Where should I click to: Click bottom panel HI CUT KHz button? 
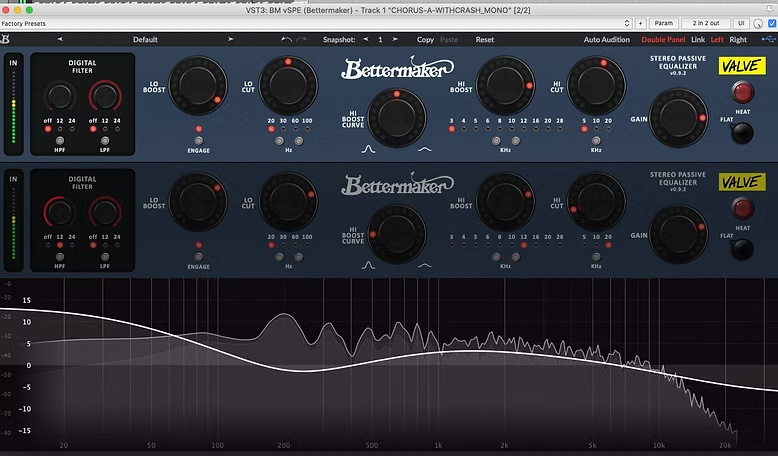click(x=596, y=257)
